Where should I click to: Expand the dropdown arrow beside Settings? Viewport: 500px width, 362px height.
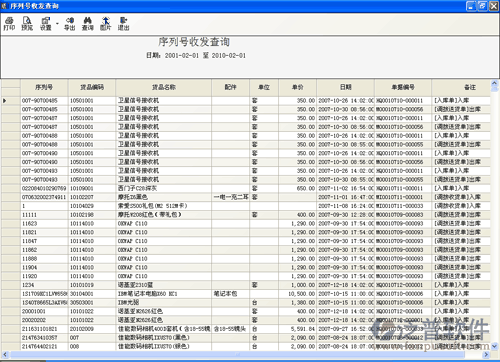[x=57, y=24]
